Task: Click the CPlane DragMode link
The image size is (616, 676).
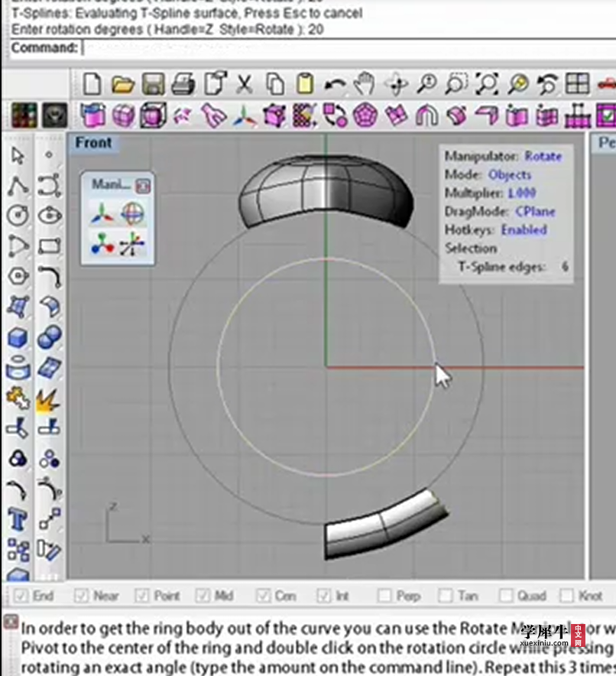Action: (x=536, y=211)
